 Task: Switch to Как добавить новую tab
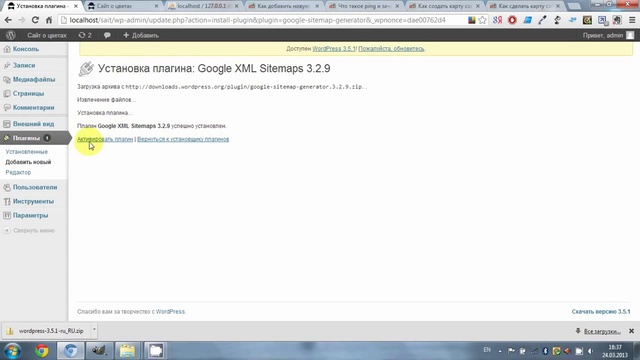point(283,6)
